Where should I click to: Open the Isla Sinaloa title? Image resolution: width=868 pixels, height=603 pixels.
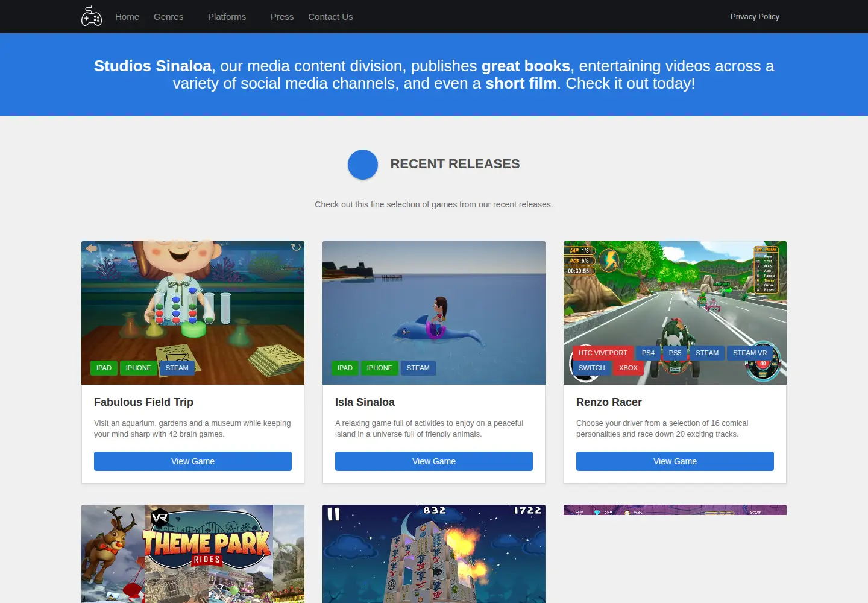click(x=365, y=402)
